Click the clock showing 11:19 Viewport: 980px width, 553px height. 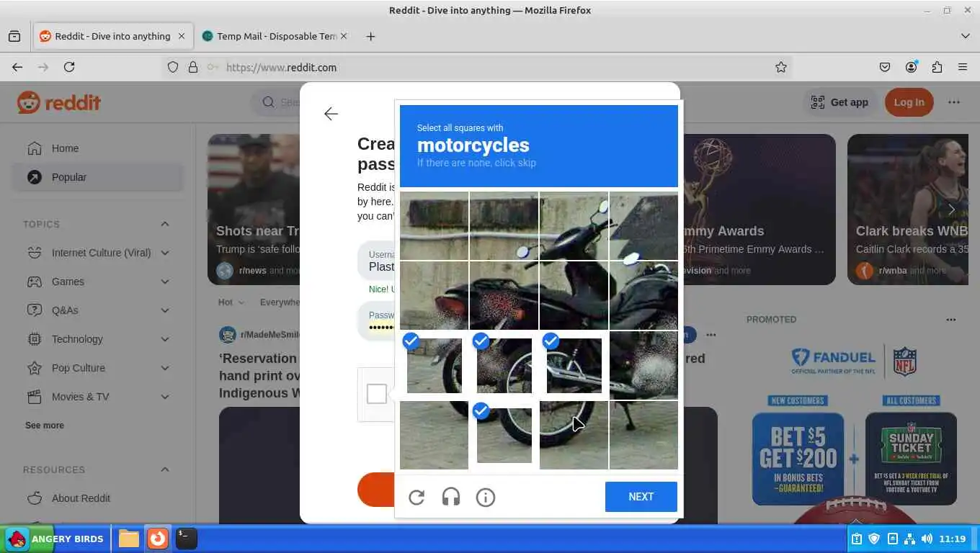[x=953, y=539]
